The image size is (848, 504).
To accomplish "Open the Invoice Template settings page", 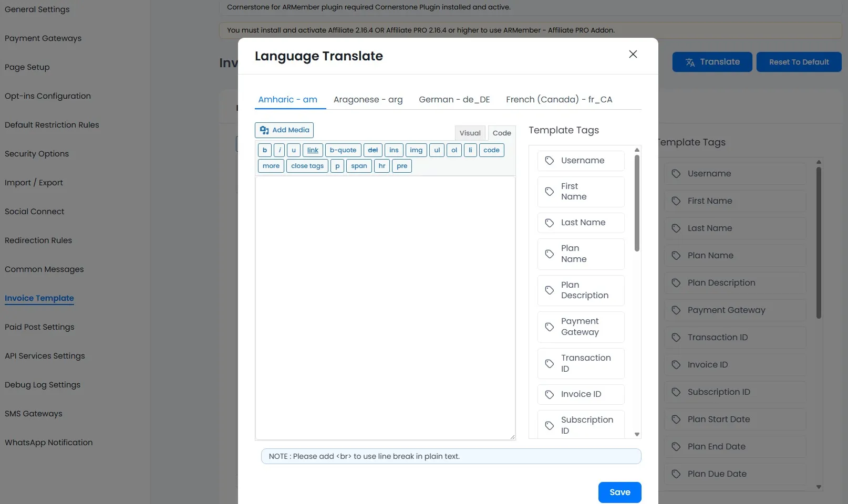I will 39,298.
